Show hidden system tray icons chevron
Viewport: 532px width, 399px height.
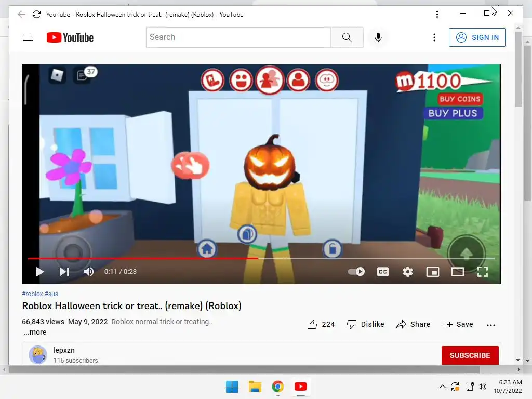point(443,387)
